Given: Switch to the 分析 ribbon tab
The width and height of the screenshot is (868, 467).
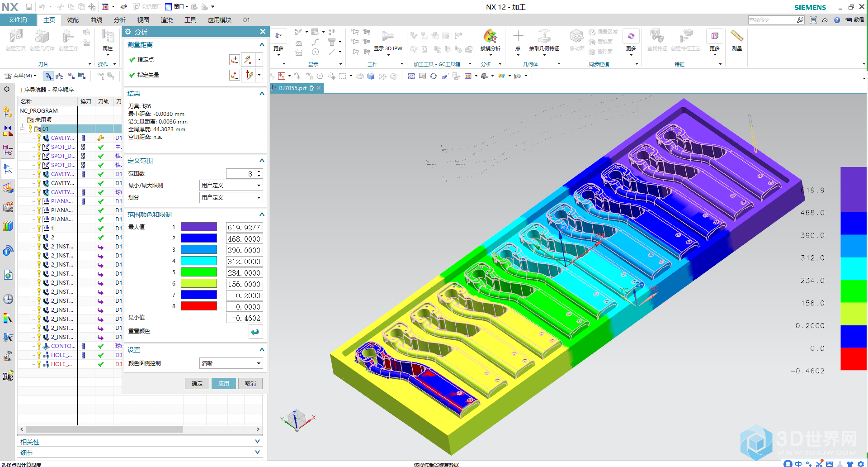Looking at the screenshot, I should pos(120,20).
